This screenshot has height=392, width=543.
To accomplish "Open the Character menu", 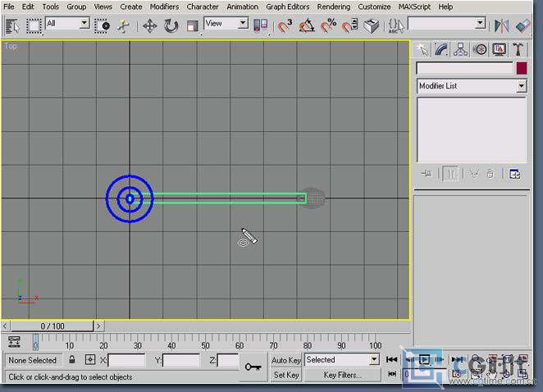I will tap(203, 7).
